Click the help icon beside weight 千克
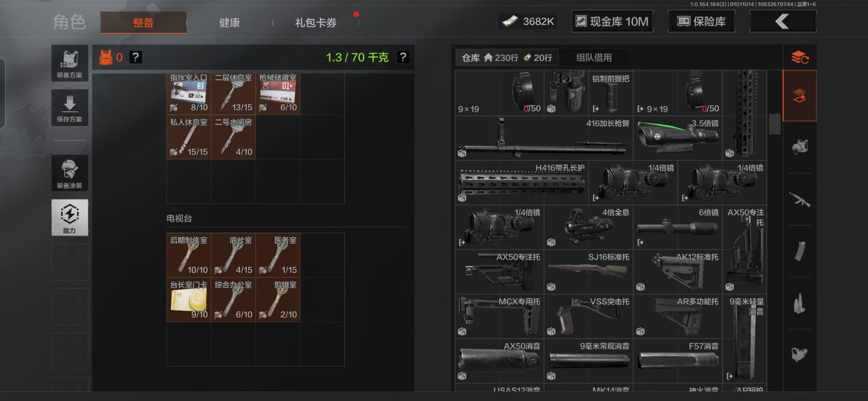This screenshot has height=401, width=868. tap(403, 57)
